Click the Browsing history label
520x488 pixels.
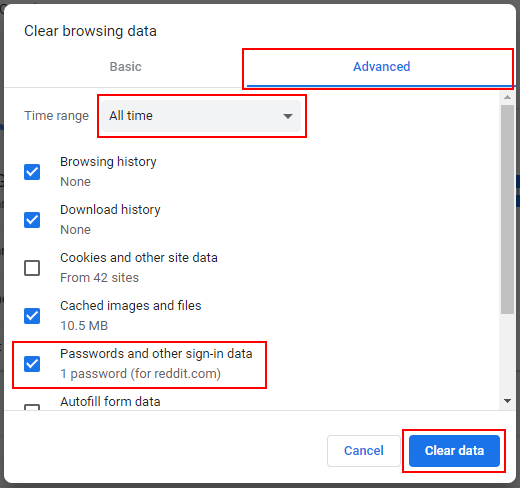point(108,162)
